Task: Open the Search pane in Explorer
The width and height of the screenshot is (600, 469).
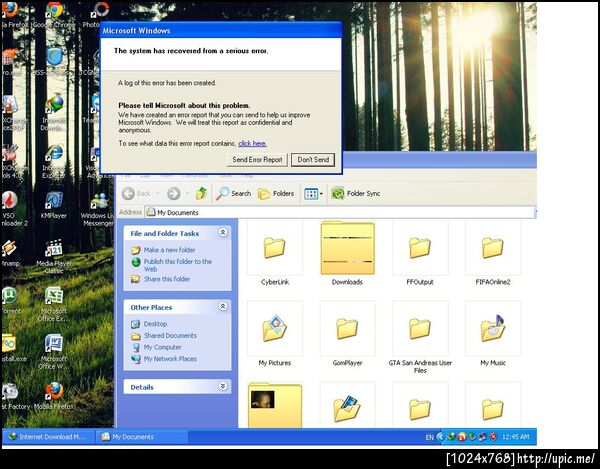Action: 233,194
